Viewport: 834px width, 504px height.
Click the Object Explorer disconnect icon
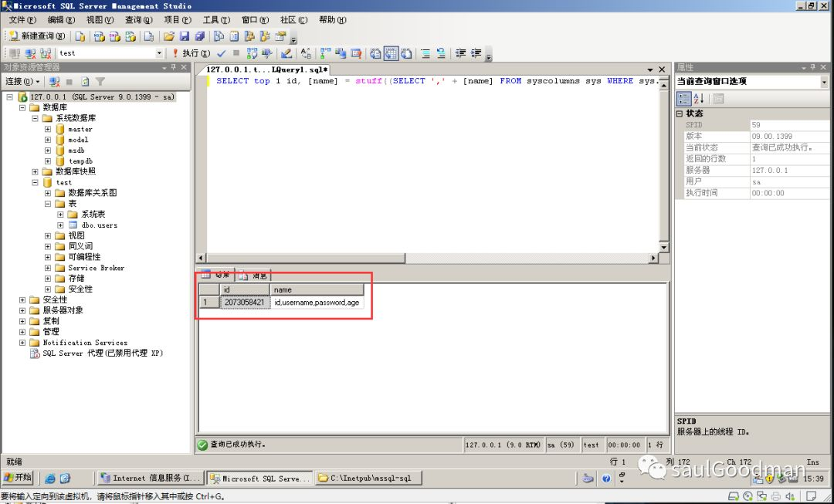point(54,81)
